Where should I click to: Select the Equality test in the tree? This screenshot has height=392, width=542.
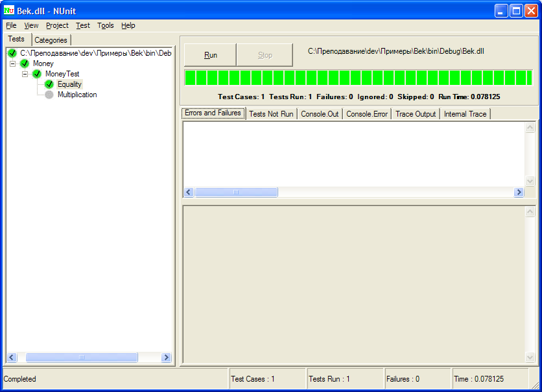[x=69, y=84]
